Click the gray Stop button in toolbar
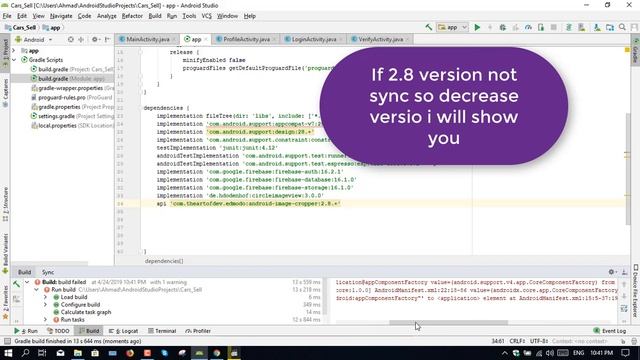The image size is (640, 360). (553, 27)
